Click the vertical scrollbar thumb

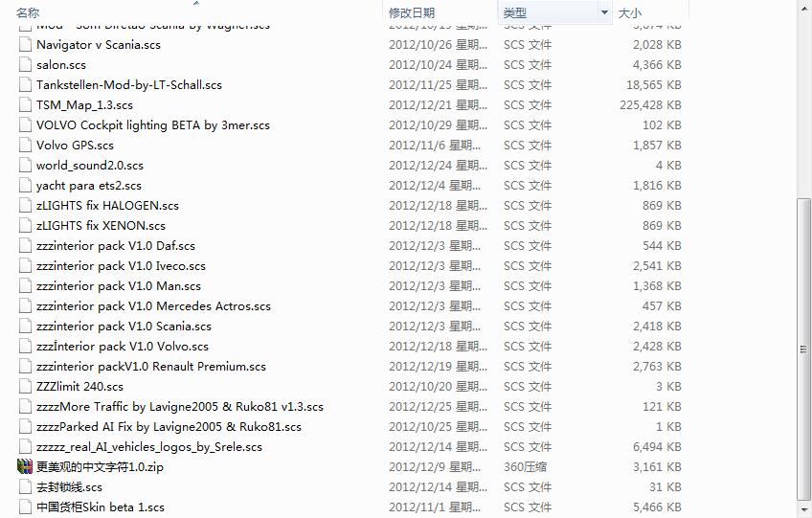pyautogui.click(x=803, y=349)
